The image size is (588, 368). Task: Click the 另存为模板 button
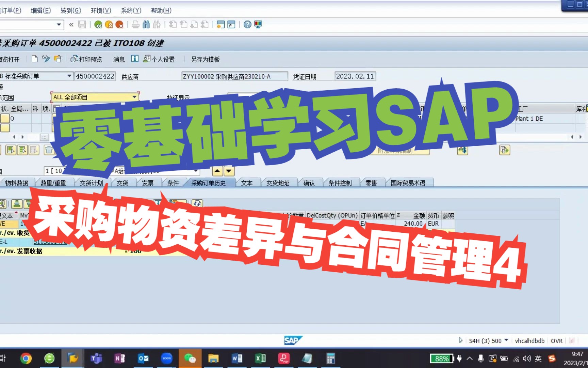coord(205,59)
